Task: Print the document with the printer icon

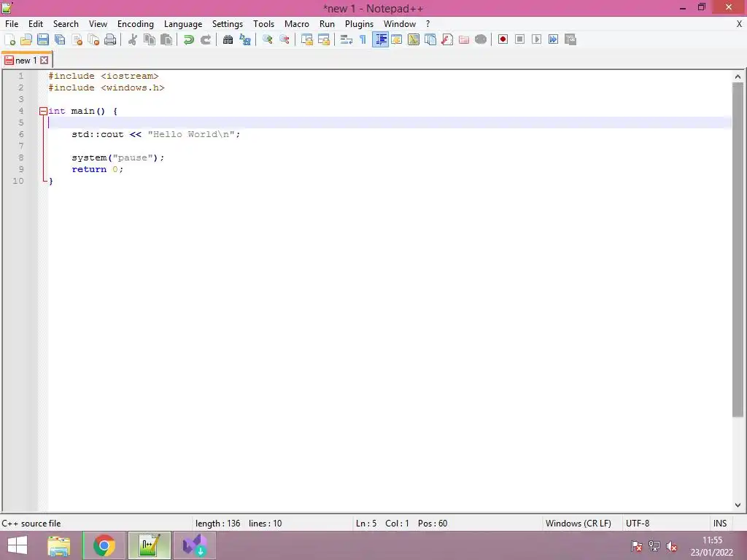Action: 110,39
